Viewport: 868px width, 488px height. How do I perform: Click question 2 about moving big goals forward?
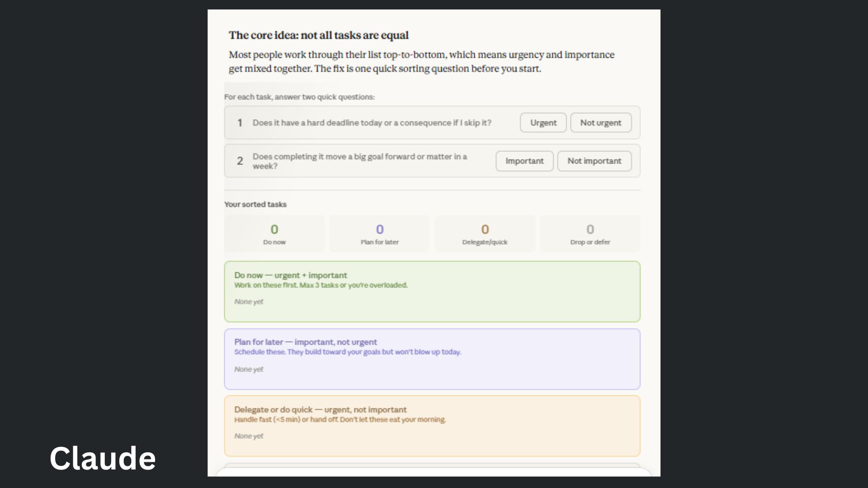coord(360,161)
